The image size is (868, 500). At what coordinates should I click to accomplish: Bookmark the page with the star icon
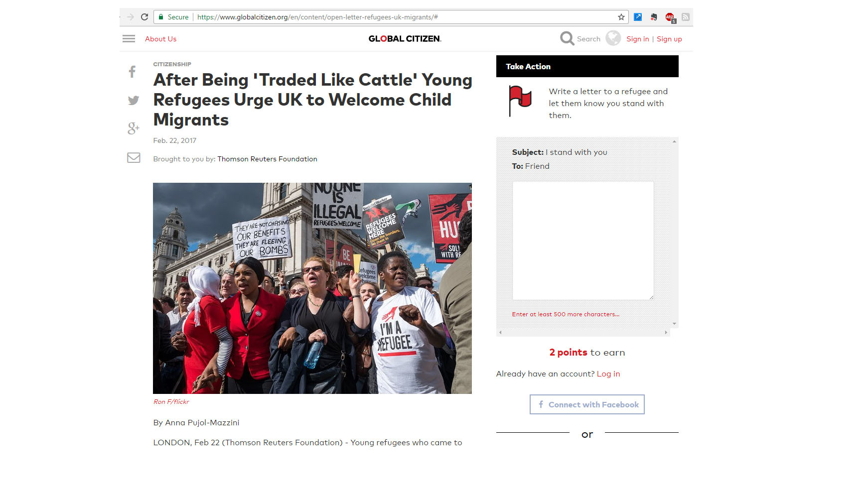[x=621, y=17]
